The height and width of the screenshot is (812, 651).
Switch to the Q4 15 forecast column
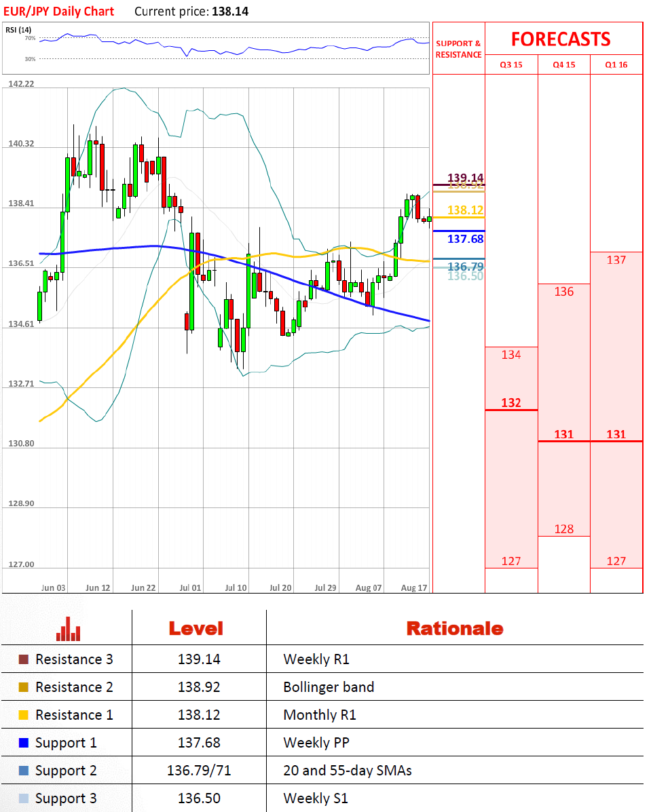coord(563,65)
